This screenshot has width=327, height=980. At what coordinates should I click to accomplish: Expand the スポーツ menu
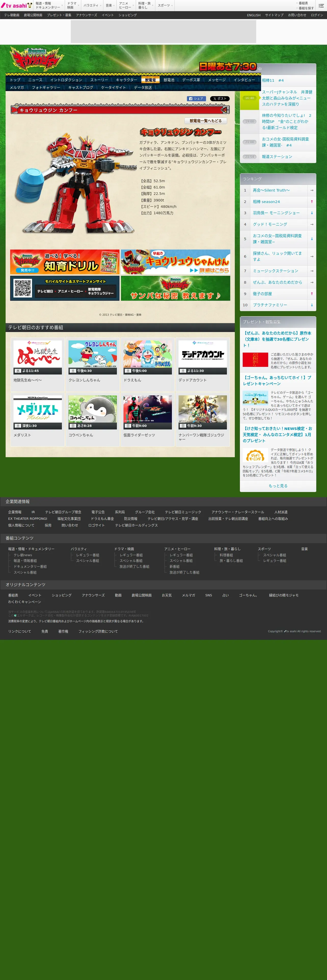coord(165,5)
